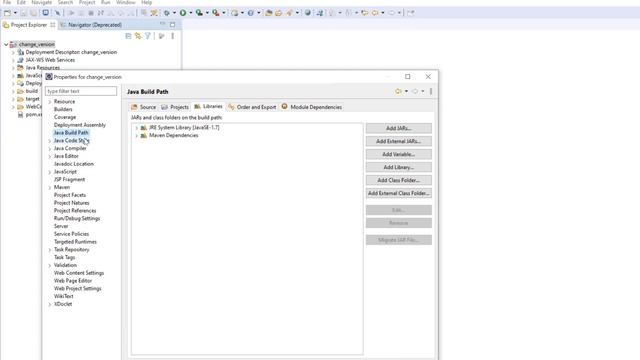Viewport: 640px width, 360px height.
Task: Open the Run menu
Action: click(x=106, y=2)
